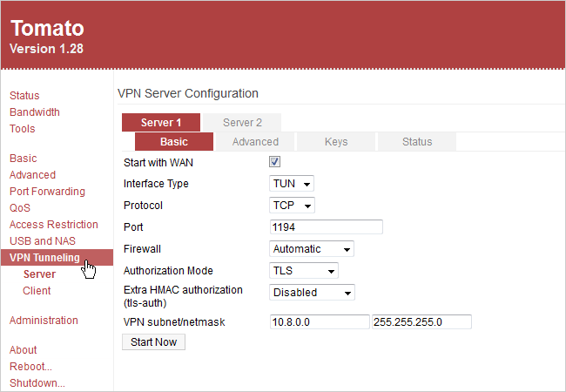
Task: Select VPN Tunneling in sidebar
Action: (57, 258)
